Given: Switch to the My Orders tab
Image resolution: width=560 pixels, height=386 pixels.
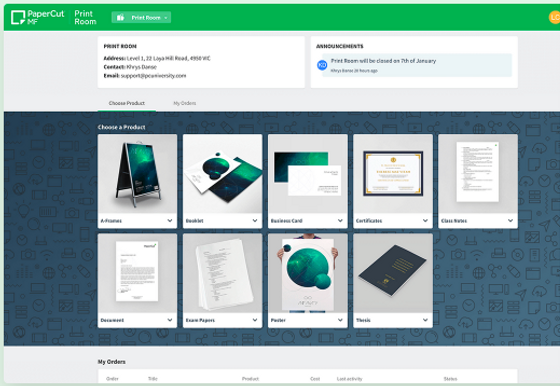Looking at the screenshot, I should pyautogui.click(x=185, y=103).
